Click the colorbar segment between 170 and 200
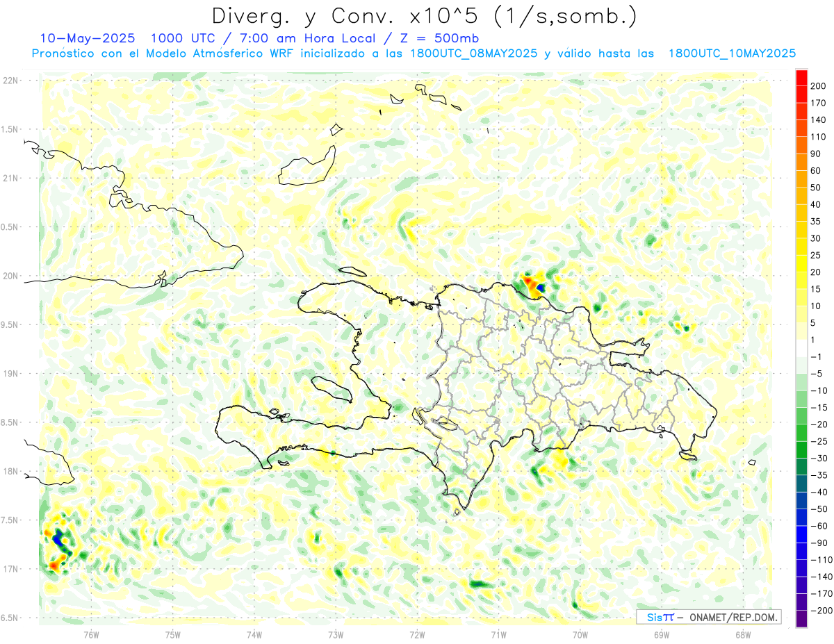This screenshot has height=644, width=834. coord(801,95)
